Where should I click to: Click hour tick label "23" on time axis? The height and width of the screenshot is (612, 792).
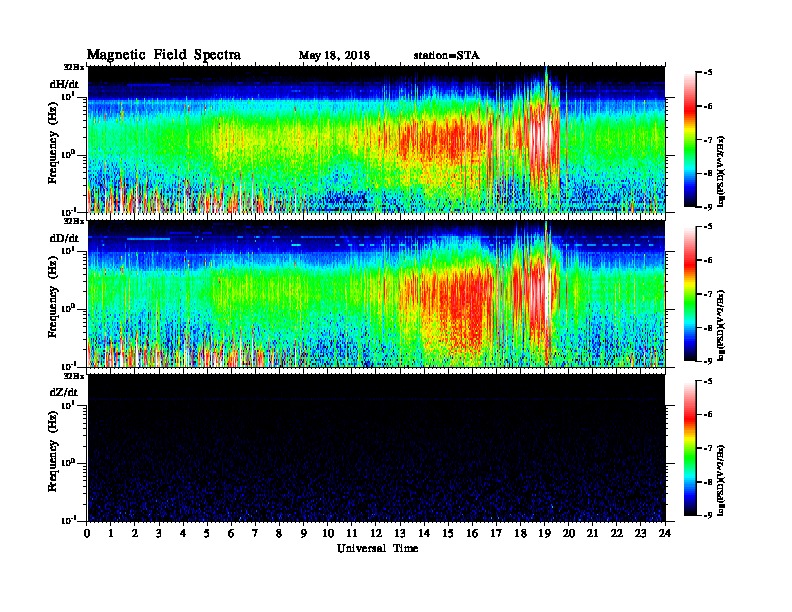(641, 533)
